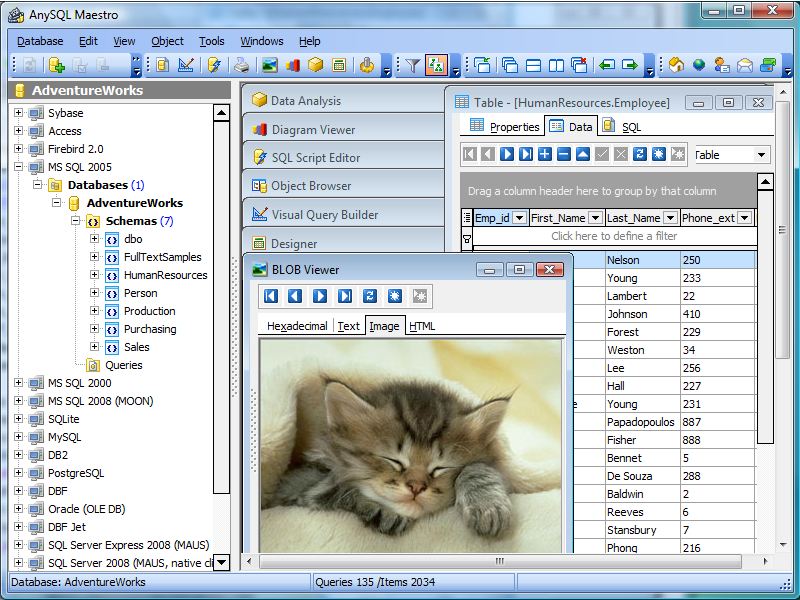Launch the Visual Query Builder tool
Image resolution: width=800 pixels, height=600 pixels.
324,214
